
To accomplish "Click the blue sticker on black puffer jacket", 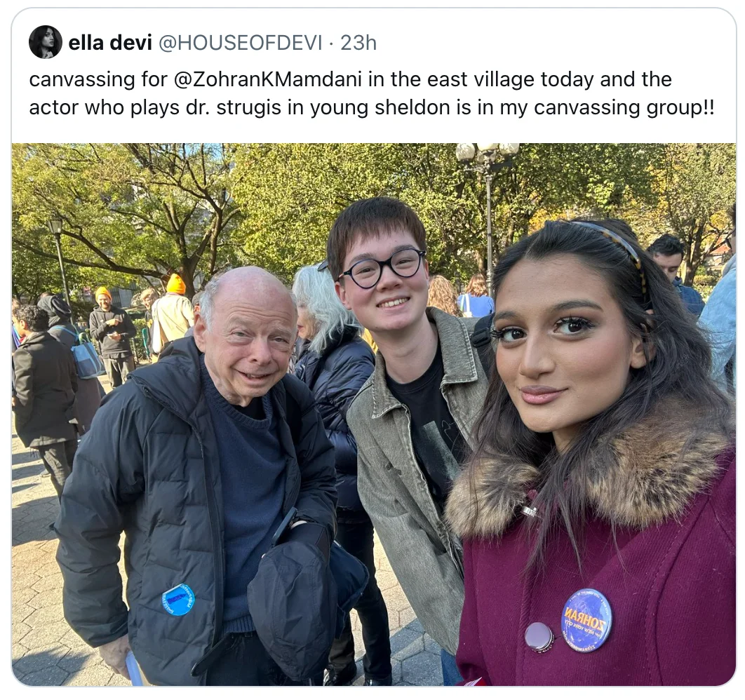I will click(177, 599).
